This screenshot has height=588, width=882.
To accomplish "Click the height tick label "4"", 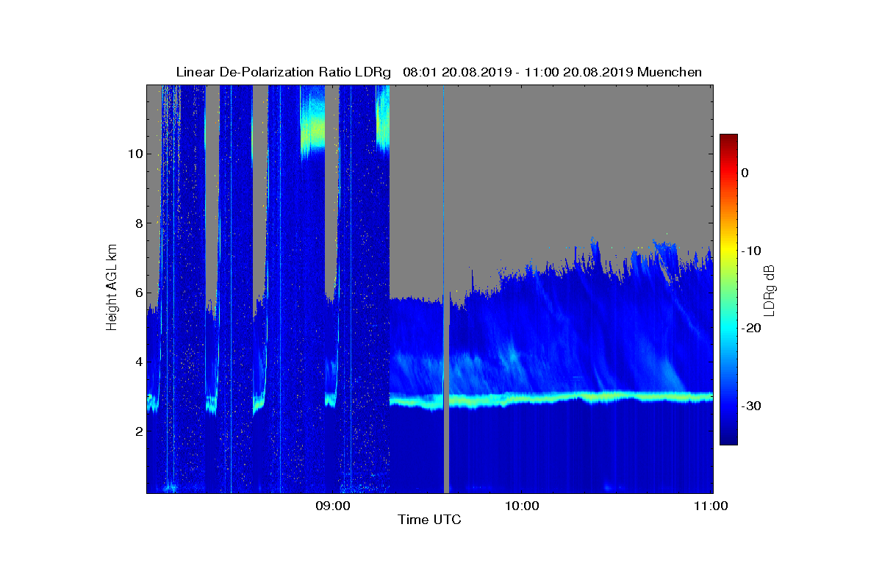I will click(137, 362).
